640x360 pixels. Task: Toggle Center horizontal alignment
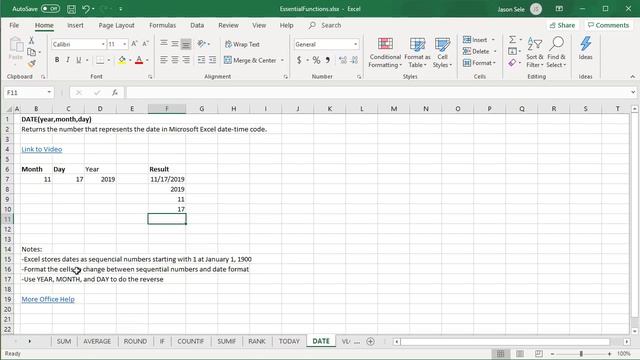pos(175,60)
